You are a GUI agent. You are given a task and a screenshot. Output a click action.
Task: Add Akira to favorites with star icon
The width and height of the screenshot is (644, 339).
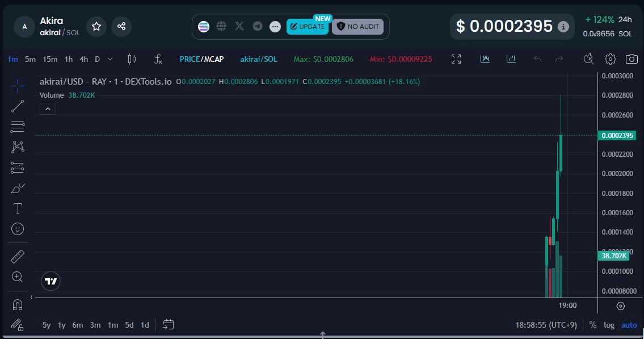pyautogui.click(x=96, y=26)
